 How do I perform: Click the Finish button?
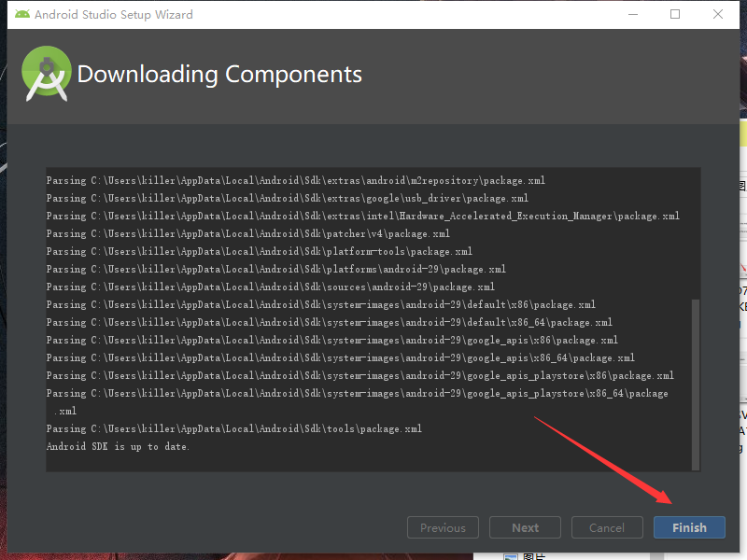[689, 527]
